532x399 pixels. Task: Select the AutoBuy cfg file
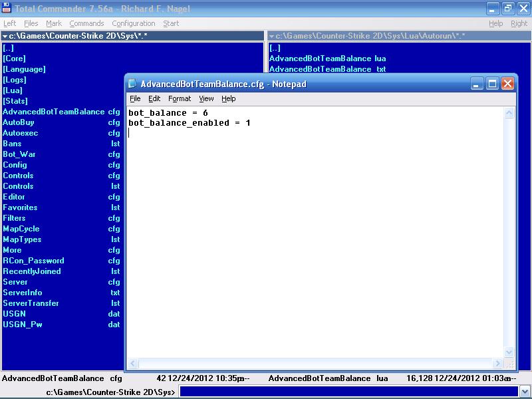tap(61, 122)
